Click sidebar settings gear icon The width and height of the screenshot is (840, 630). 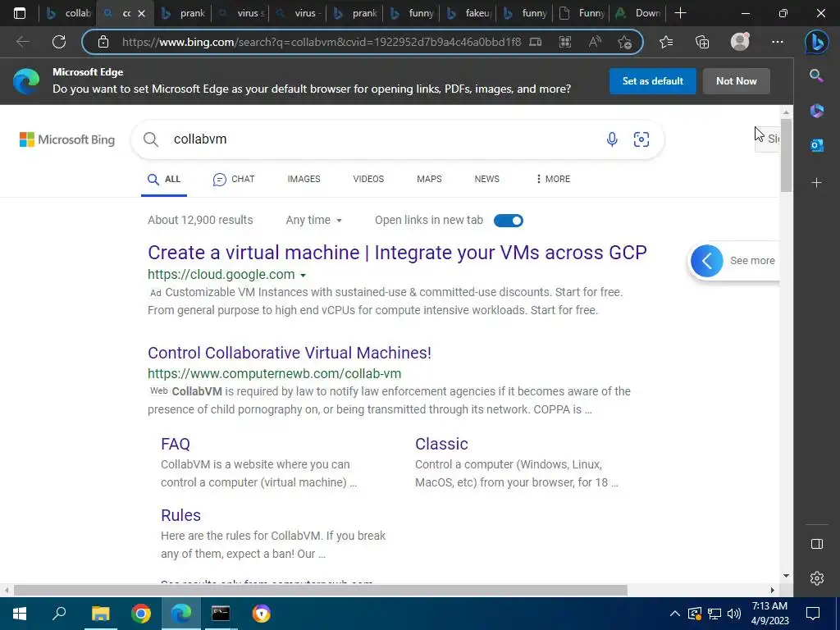(816, 578)
